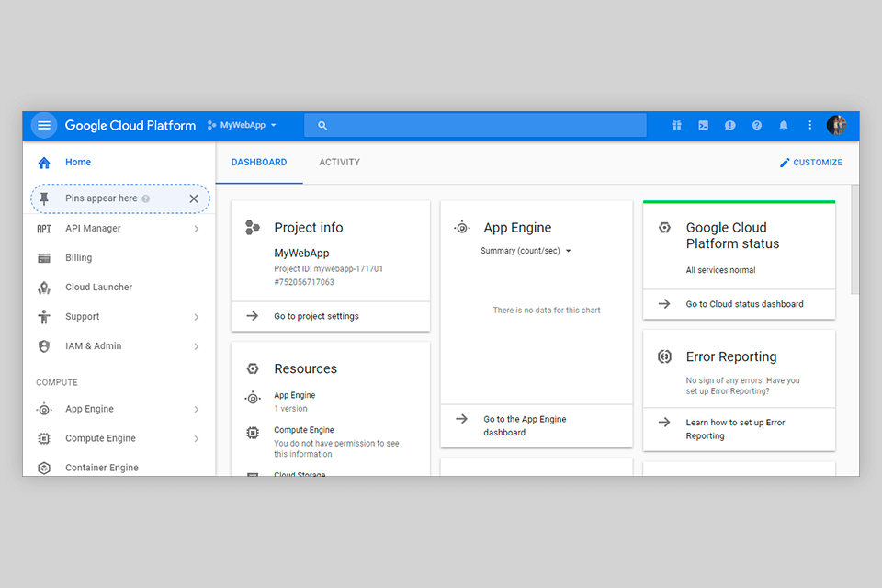Screen dimensions: 882x588
Task: Expand the sidebar Compute Engine chevron
Action: 197,438
